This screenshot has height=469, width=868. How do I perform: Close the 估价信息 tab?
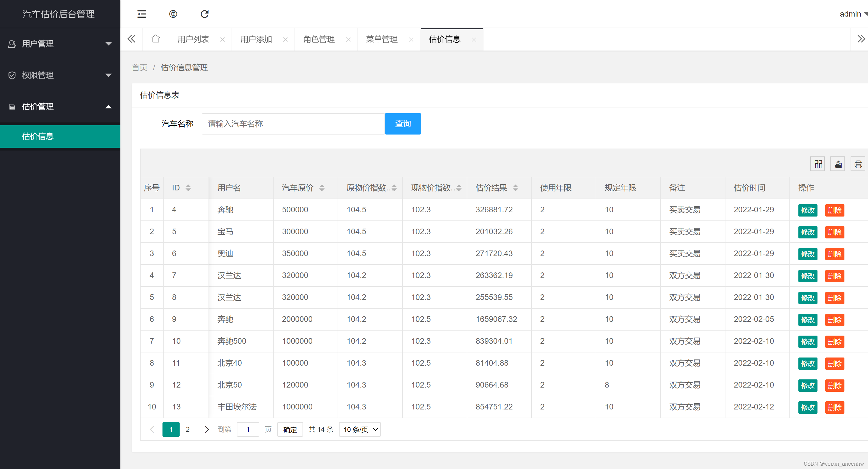[474, 39]
